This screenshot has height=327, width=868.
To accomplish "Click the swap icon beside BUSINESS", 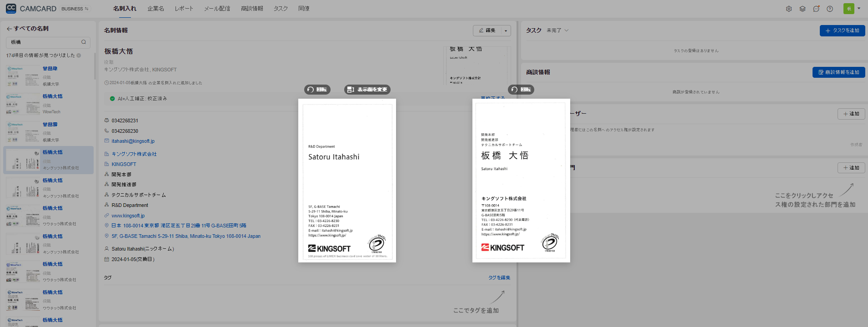I will (x=86, y=9).
